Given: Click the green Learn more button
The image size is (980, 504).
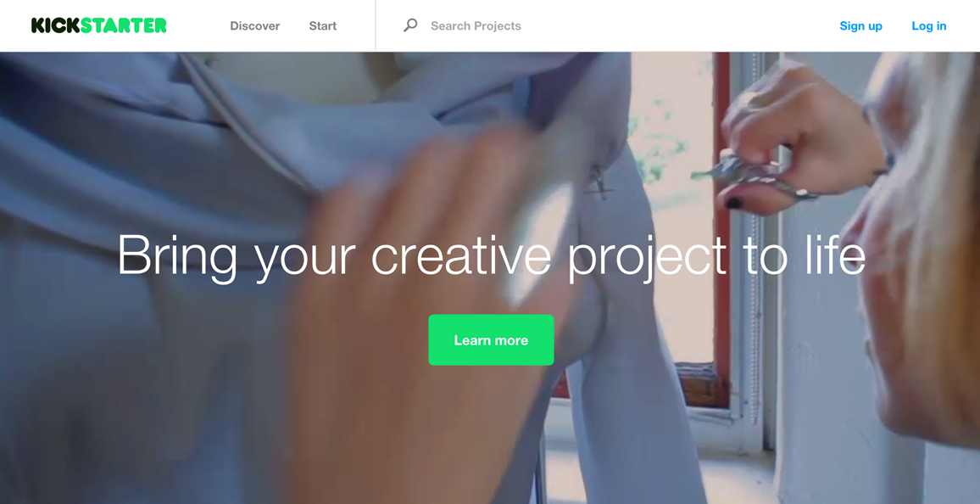Looking at the screenshot, I should [x=491, y=340].
